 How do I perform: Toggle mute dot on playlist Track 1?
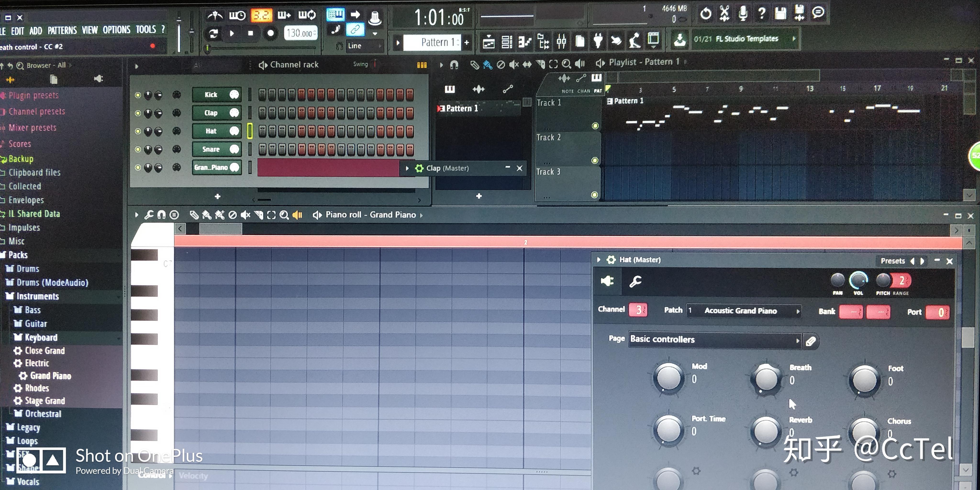tap(595, 126)
